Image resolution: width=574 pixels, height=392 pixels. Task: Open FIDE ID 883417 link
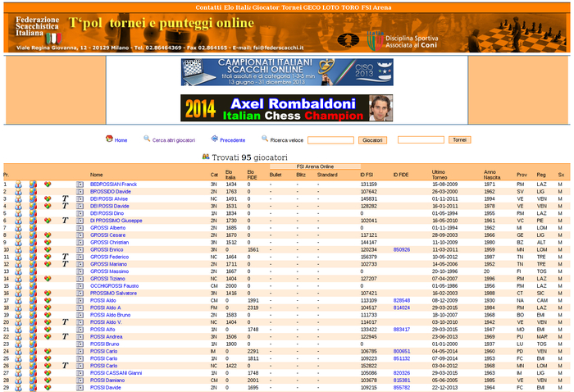click(x=402, y=330)
